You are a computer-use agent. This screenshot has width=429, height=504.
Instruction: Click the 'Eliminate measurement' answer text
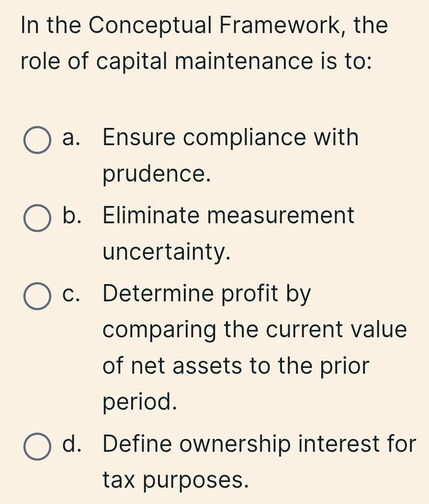tap(228, 215)
